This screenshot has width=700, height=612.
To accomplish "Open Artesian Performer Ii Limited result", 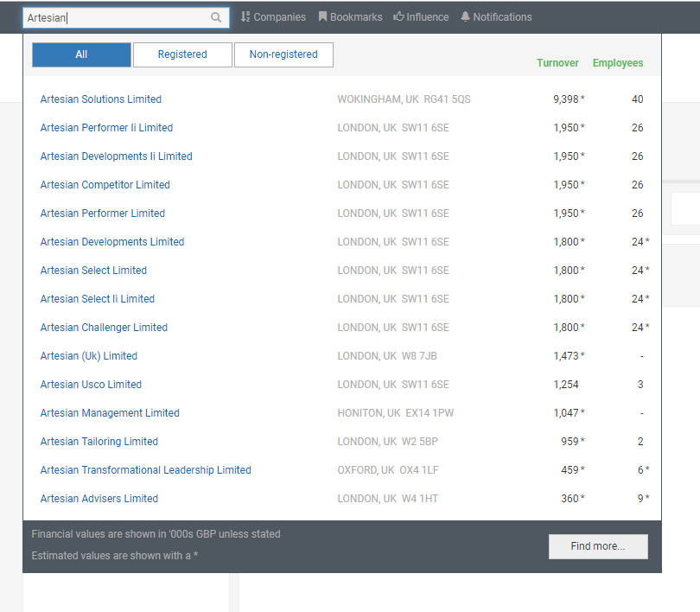I will coord(106,128).
